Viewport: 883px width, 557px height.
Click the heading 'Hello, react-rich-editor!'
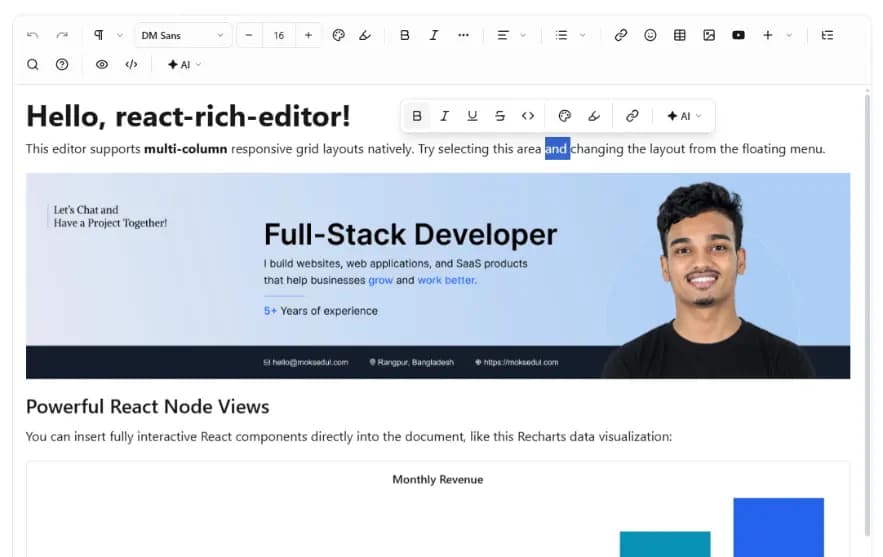188,117
